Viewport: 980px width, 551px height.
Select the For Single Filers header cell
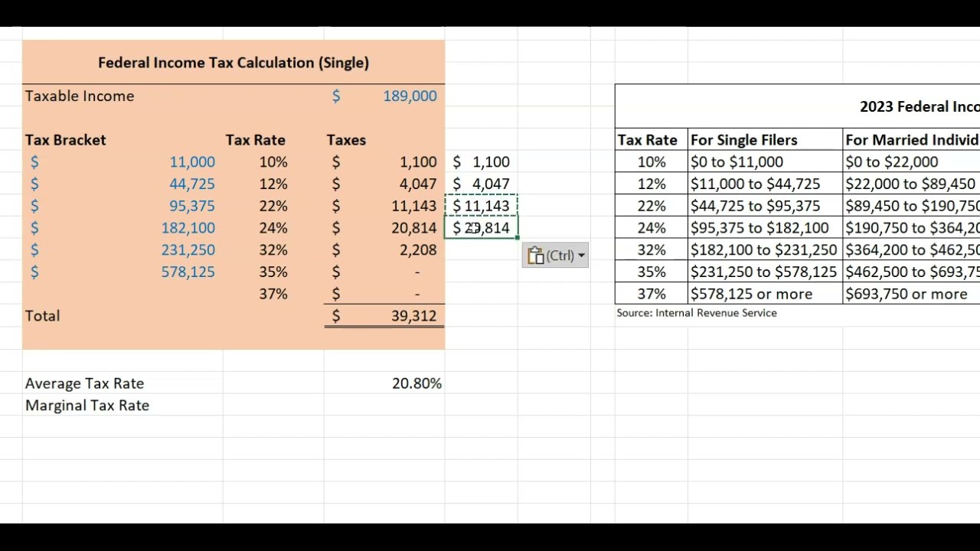point(765,140)
